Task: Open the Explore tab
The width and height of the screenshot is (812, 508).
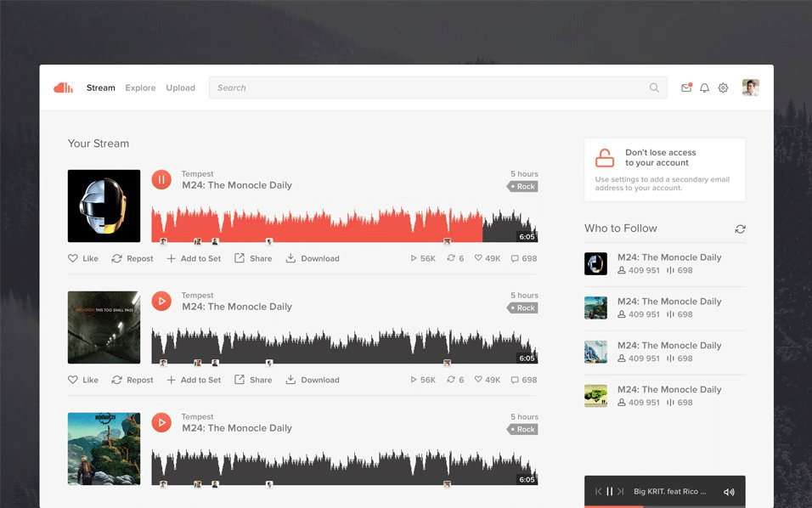Action: [x=140, y=87]
